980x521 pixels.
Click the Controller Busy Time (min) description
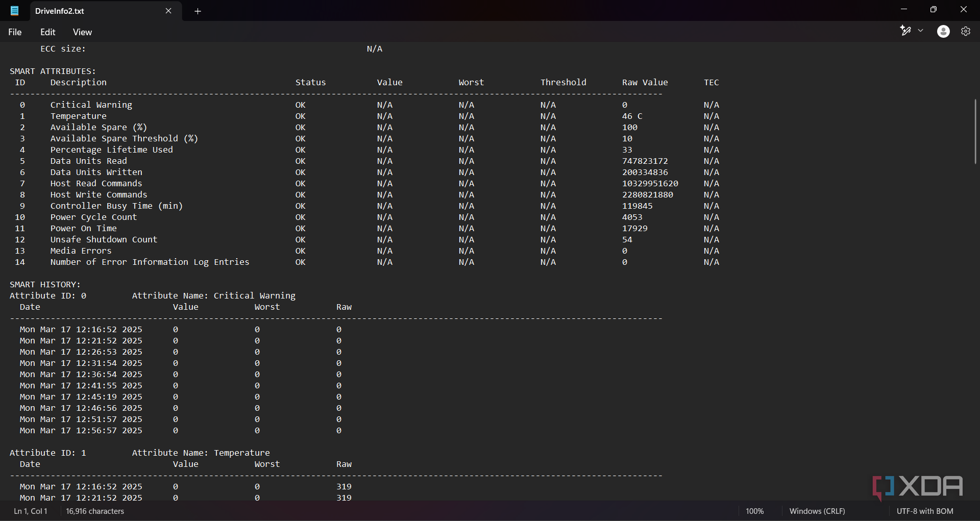[x=116, y=206]
